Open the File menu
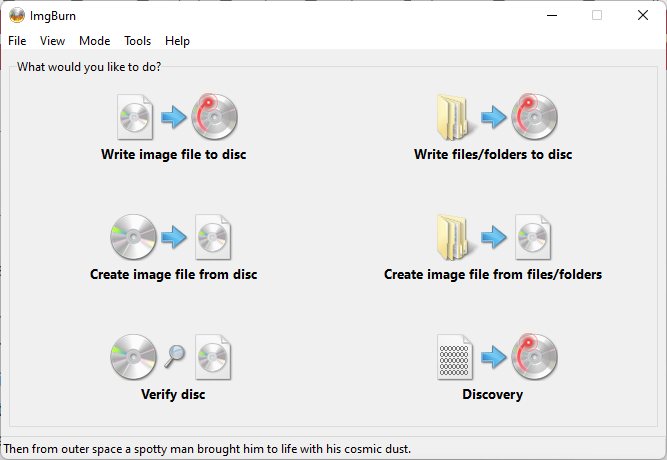This screenshot has width=667, height=460. pyautogui.click(x=17, y=41)
